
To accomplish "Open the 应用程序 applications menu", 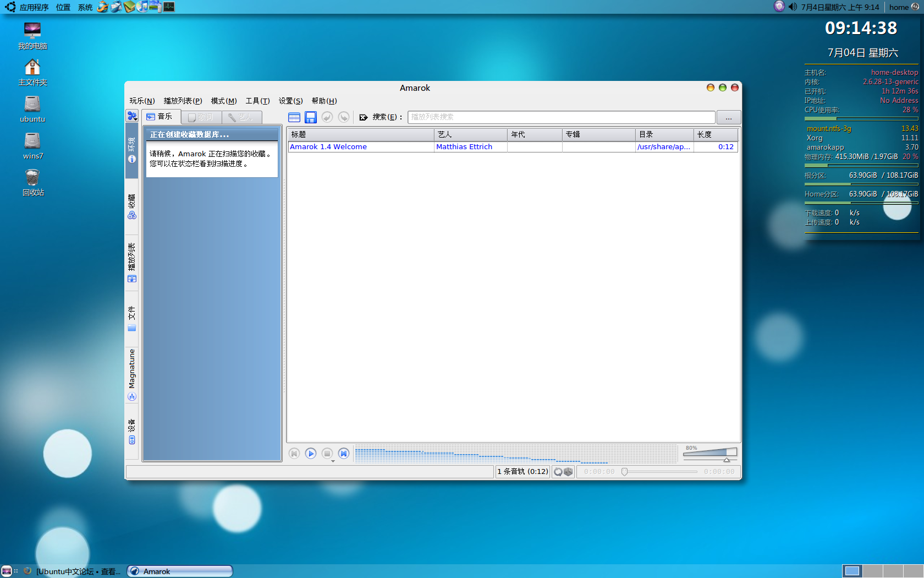I will [34, 7].
